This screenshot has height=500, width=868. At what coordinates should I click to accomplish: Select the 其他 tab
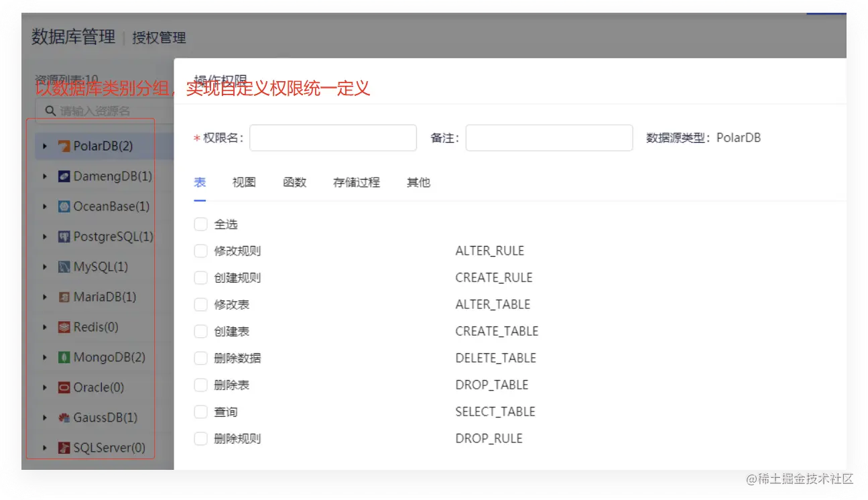point(418,182)
